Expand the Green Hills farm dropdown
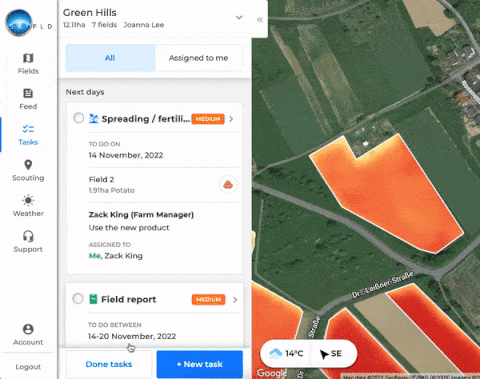The width and height of the screenshot is (480, 379). [x=239, y=17]
